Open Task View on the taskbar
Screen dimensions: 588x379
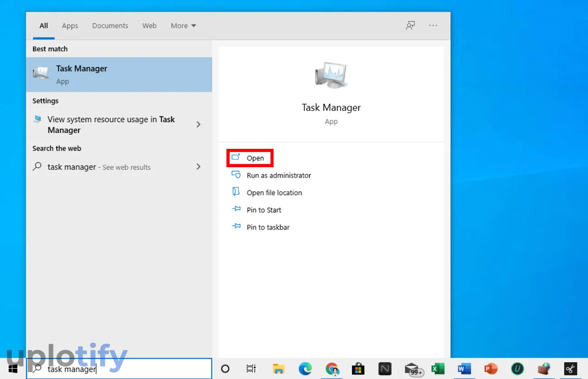(251, 368)
